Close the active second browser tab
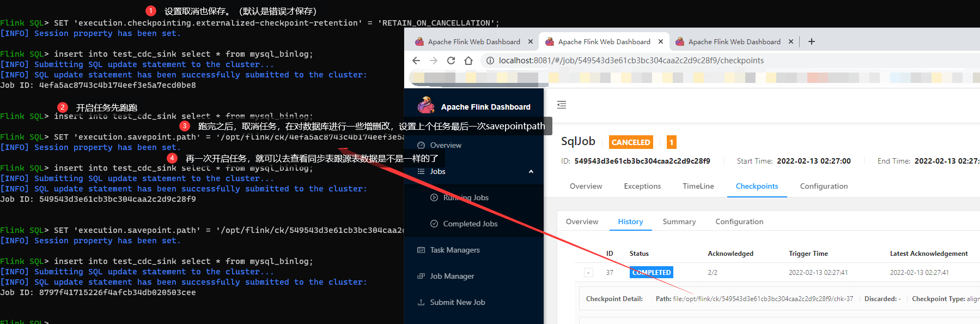Image resolution: width=980 pixels, height=324 pixels. point(661,41)
